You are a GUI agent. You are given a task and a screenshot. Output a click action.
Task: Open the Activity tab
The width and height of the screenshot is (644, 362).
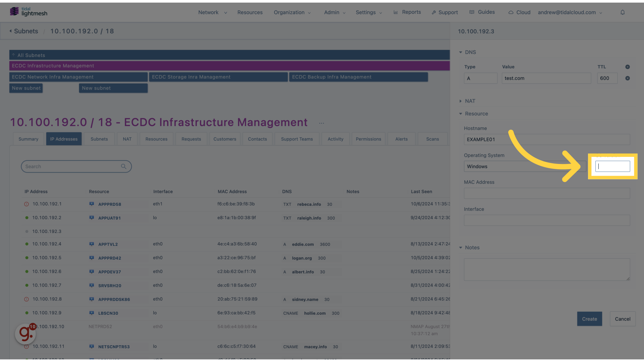[335, 139]
